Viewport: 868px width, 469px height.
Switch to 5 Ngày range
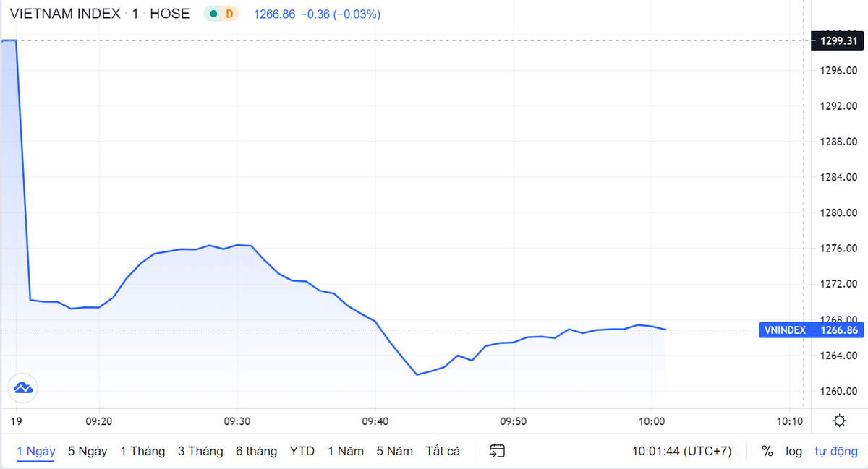click(x=88, y=451)
